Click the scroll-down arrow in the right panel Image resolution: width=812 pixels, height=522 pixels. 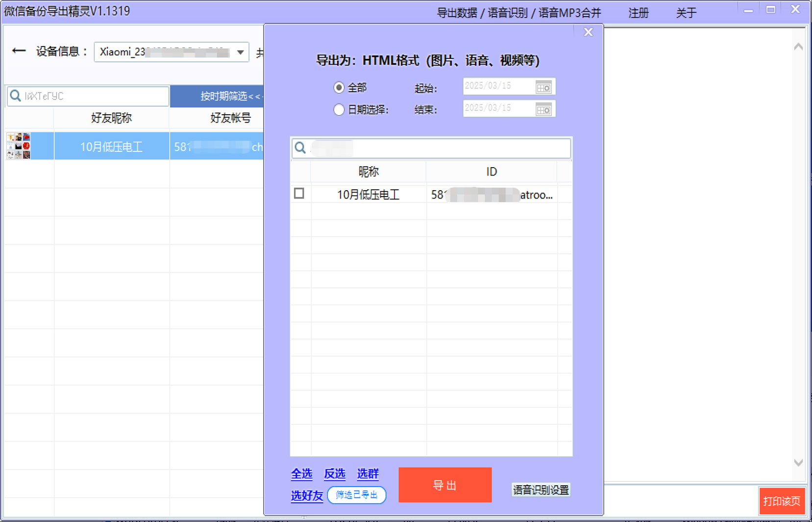(x=798, y=463)
